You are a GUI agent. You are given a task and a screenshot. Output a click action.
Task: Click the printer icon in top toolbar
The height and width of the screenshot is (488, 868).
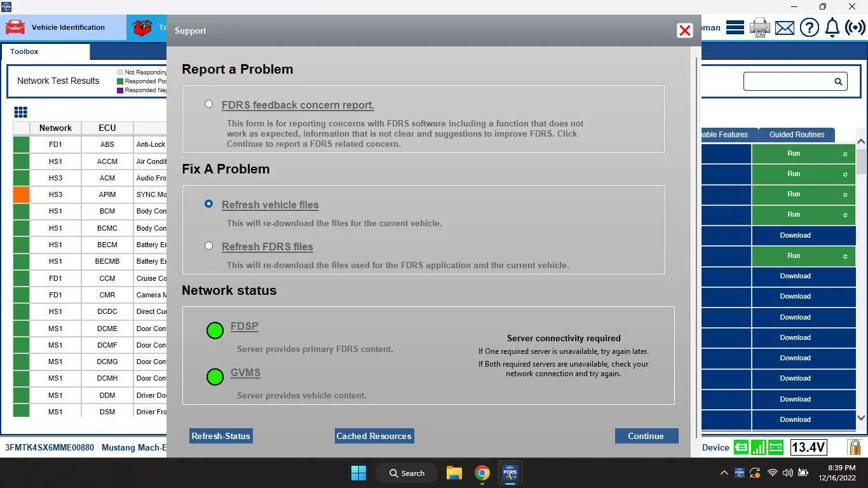coord(759,27)
